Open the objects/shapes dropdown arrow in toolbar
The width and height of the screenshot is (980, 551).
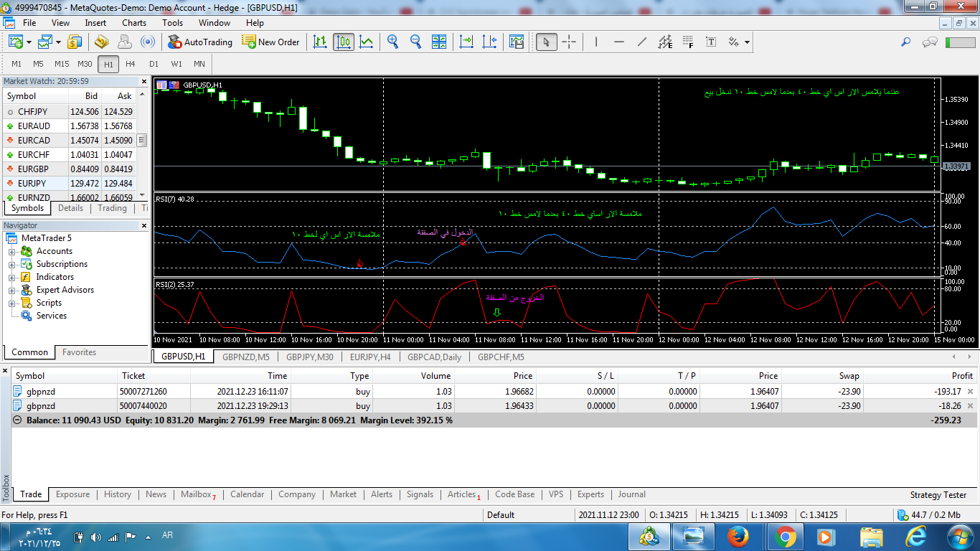[747, 42]
